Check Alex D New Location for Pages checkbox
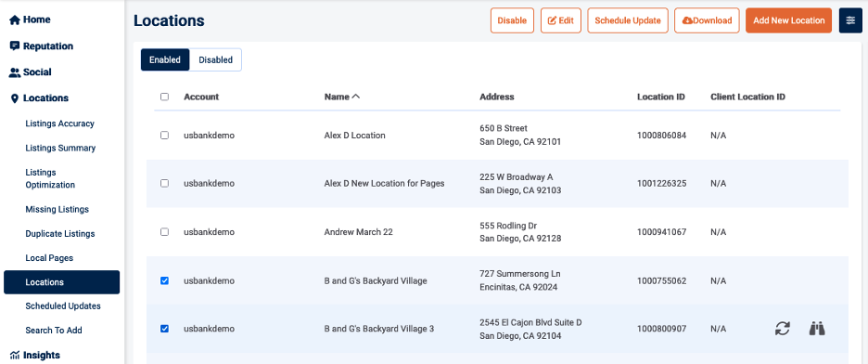The height and width of the screenshot is (364, 868). click(x=164, y=183)
